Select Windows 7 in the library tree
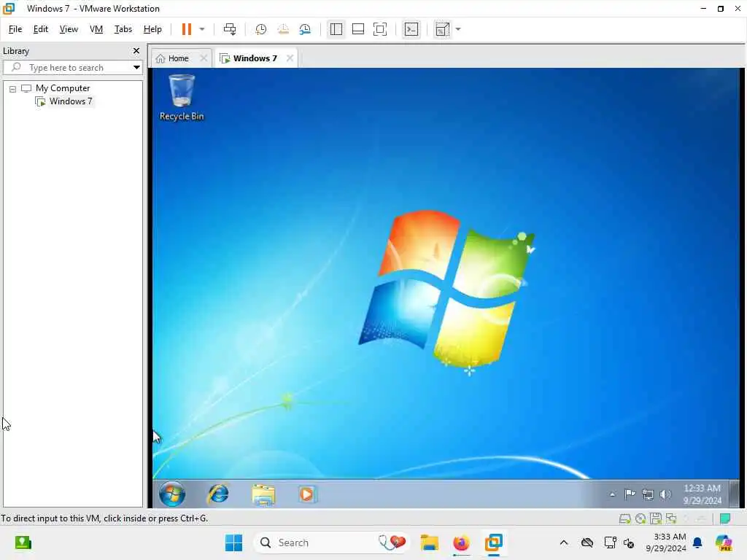This screenshot has height=560, width=747. [x=71, y=101]
